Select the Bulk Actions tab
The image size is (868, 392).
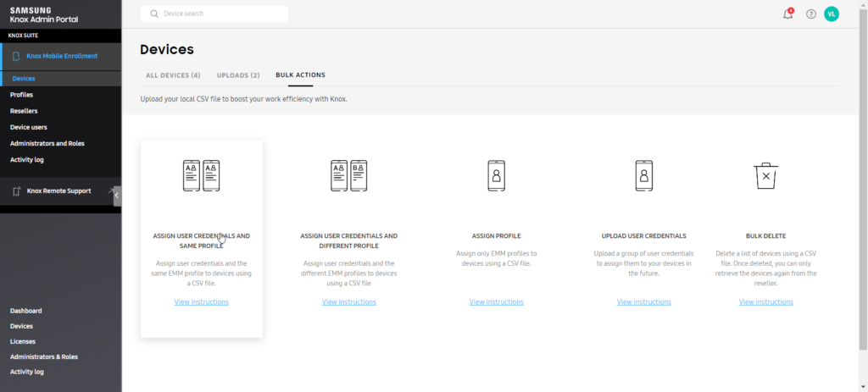(x=301, y=75)
